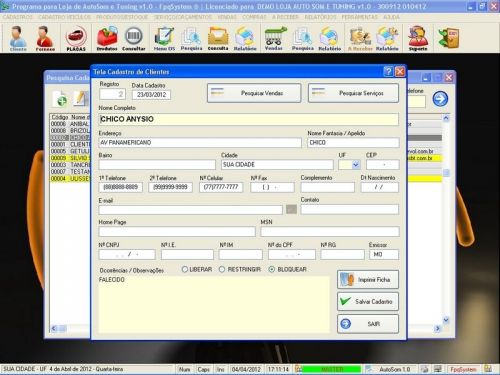500x375 pixels.
Task: Click the Dt Nascimento date field
Action: [x=379, y=187]
